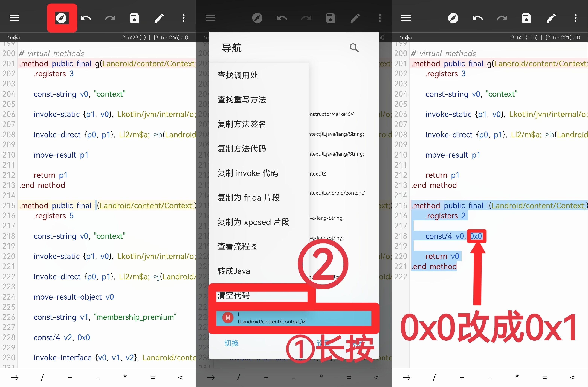The image size is (588, 387).
Task: Place cursor on "const/4 v2, 0x0" in left panel
Action: point(62,337)
